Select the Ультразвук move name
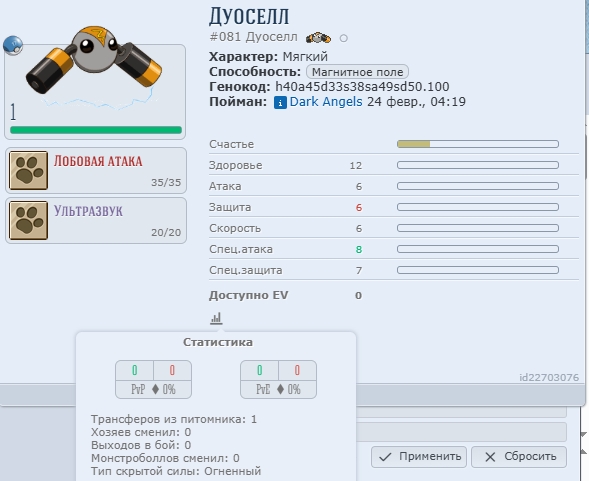Viewport: 589px width, 481px height. tap(88, 211)
